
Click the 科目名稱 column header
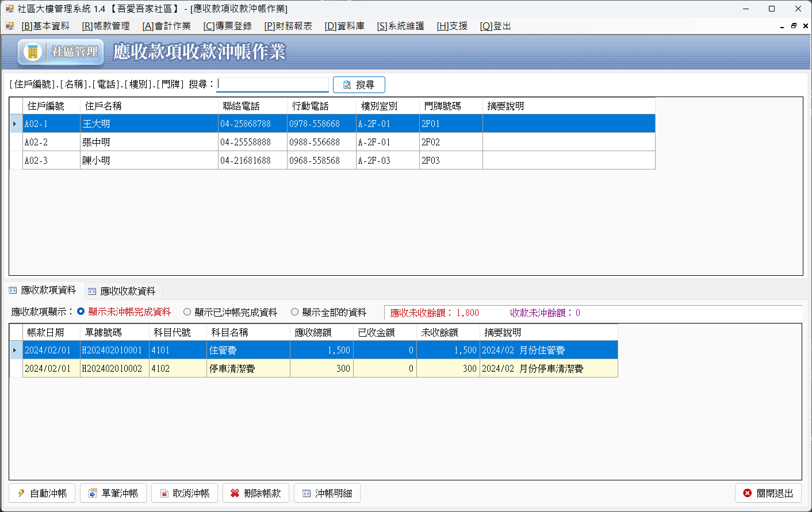click(248, 332)
